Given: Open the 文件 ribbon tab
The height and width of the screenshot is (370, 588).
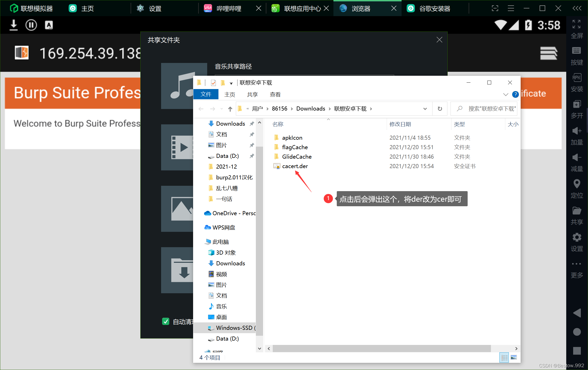Looking at the screenshot, I should (206, 94).
